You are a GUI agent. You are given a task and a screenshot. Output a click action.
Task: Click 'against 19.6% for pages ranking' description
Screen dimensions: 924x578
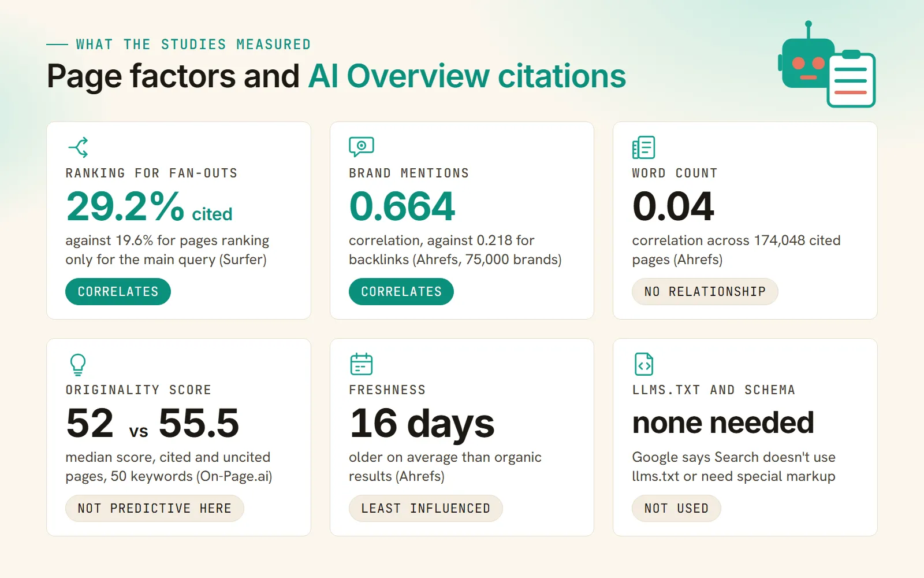point(167,250)
